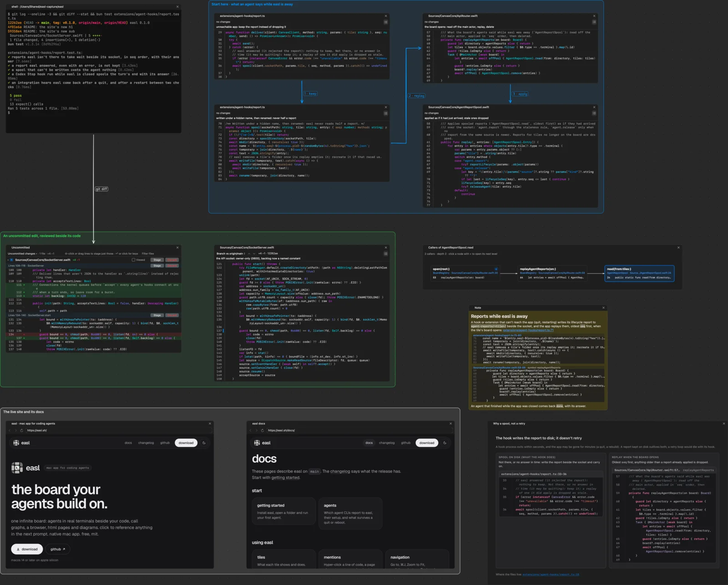728x585 pixels.
Task: Reload the easl.sh browser tile
Action: point(21,430)
